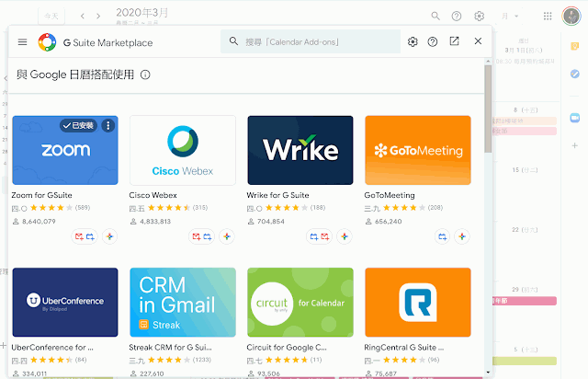Click GoToMeeting Google add-on plus icon

[x=462, y=236]
